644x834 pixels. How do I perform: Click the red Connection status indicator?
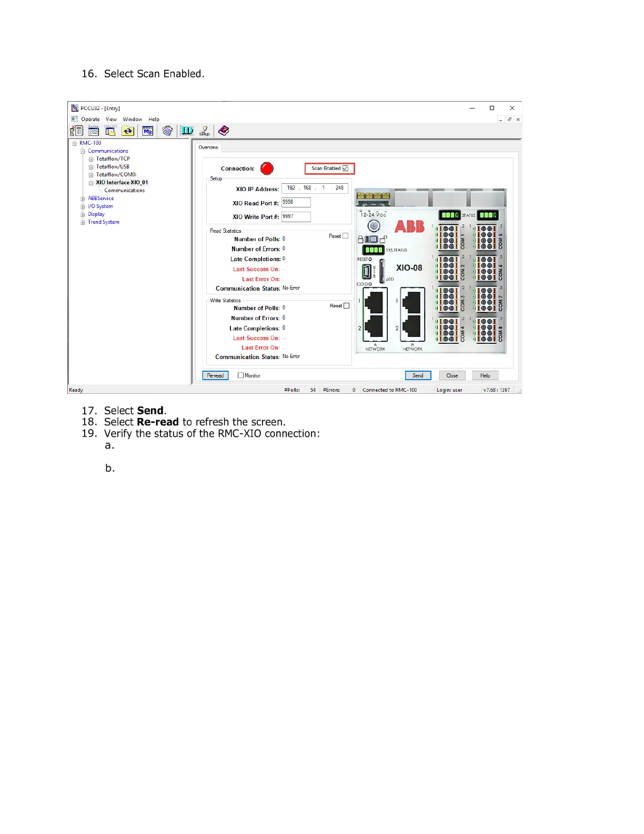(x=267, y=168)
